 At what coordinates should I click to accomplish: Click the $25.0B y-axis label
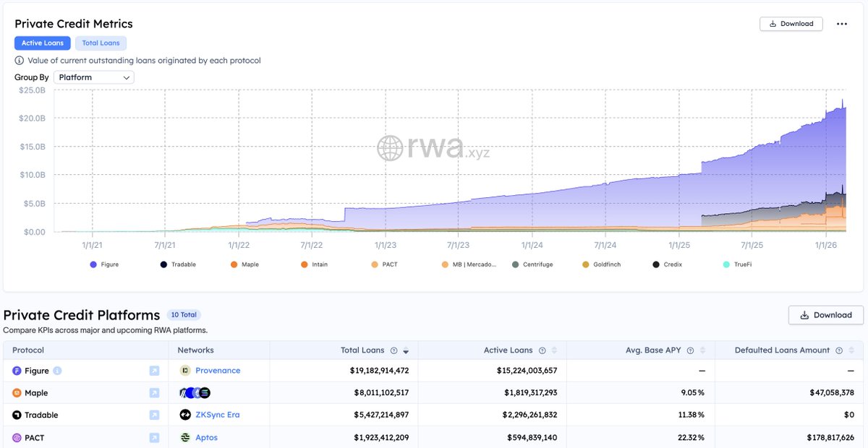coord(32,90)
